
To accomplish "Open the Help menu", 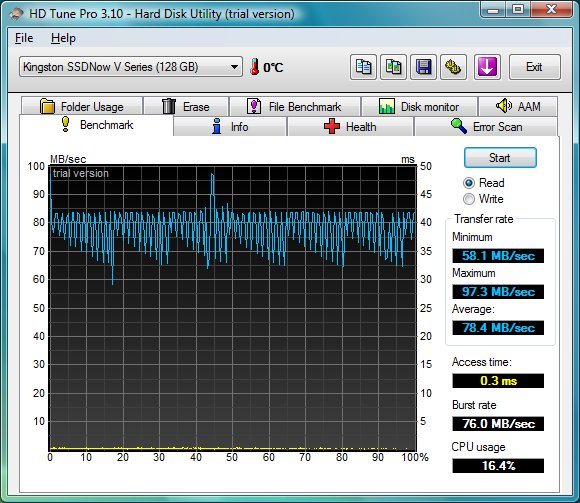I will [63, 38].
